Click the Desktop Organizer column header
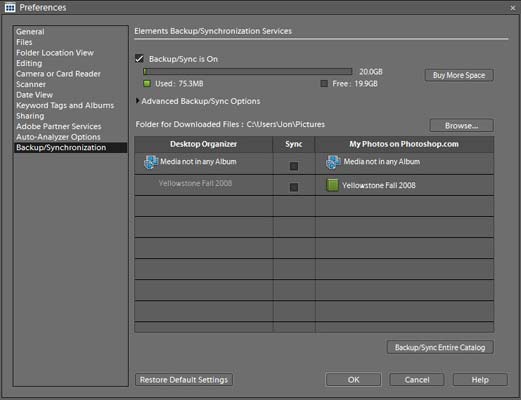This screenshot has height=400, width=521. coord(203,144)
